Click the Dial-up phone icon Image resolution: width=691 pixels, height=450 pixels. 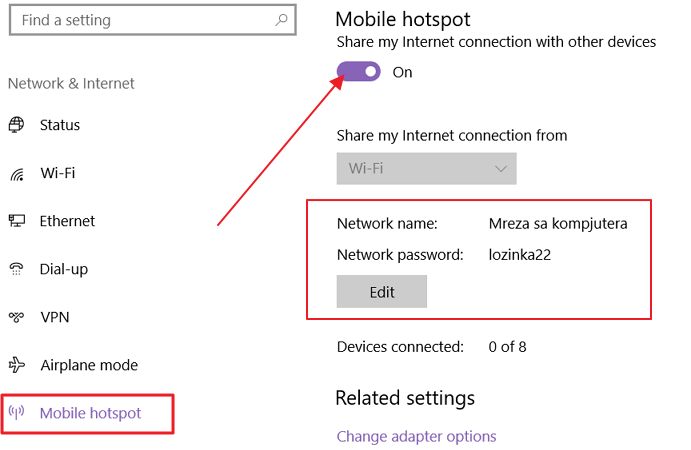[x=16, y=268]
